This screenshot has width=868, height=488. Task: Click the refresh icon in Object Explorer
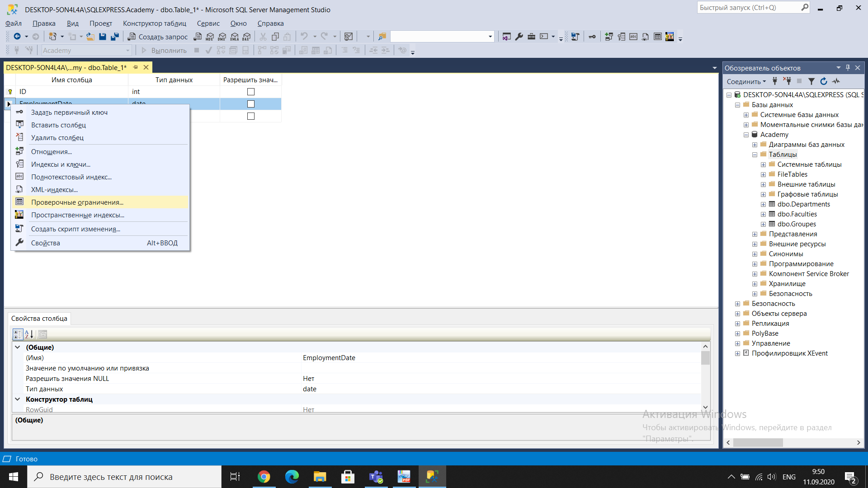824,81
